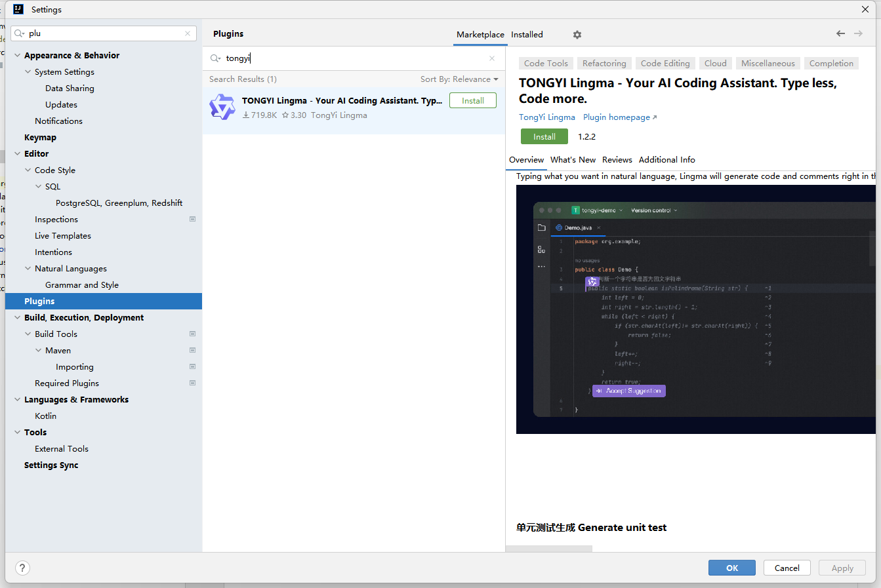
Task: Open the Live Templates settings
Action: click(63, 236)
